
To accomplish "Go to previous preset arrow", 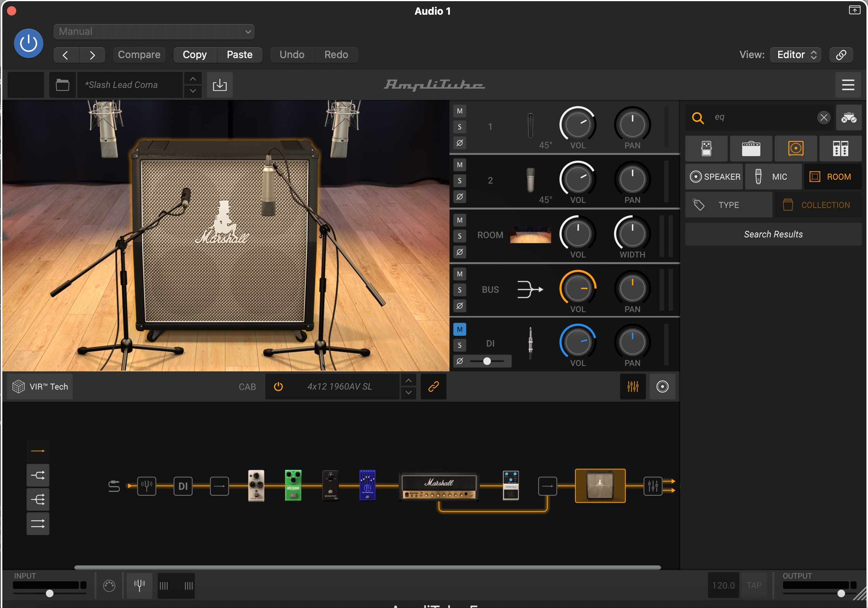I will pos(66,55).
